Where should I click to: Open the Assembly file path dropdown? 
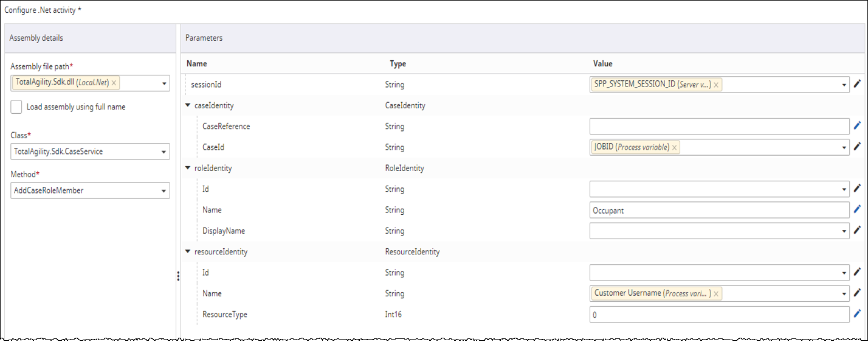click(x=164, y=83)
